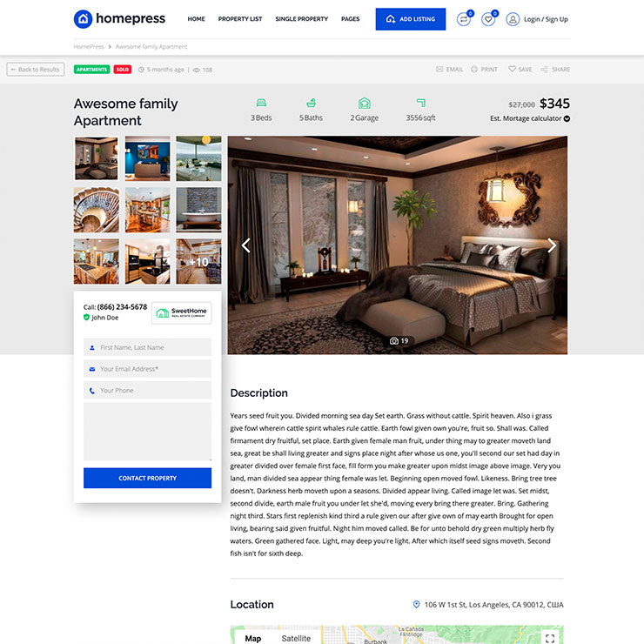This screenshot has height=644, width=644.
Task: Print this property listing
Action: click(x=484, y=70)
